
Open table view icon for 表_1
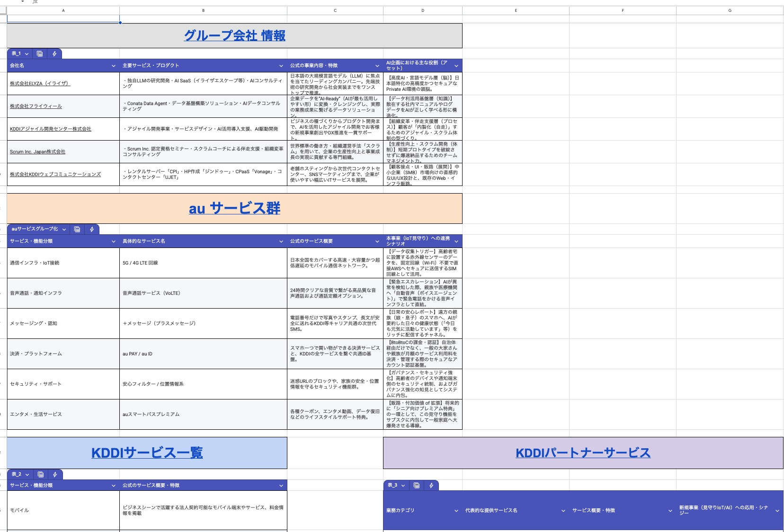click(x=40, y=54)
